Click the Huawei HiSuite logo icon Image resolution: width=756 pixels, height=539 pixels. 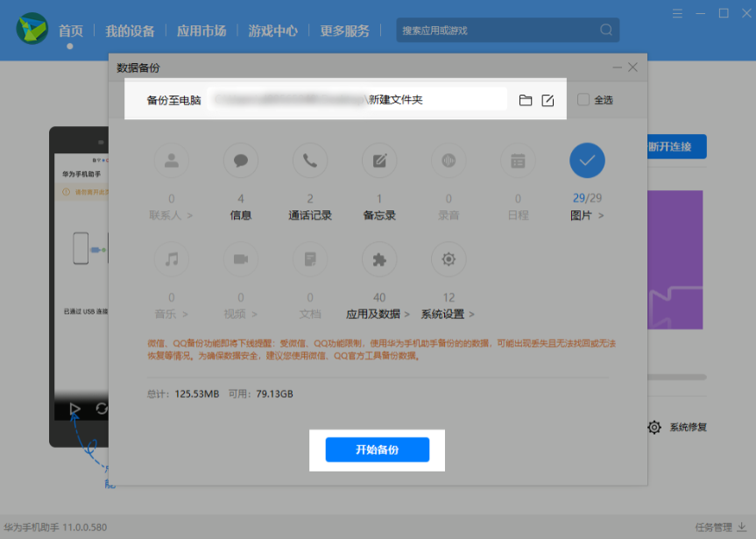(x=32, y=29)
